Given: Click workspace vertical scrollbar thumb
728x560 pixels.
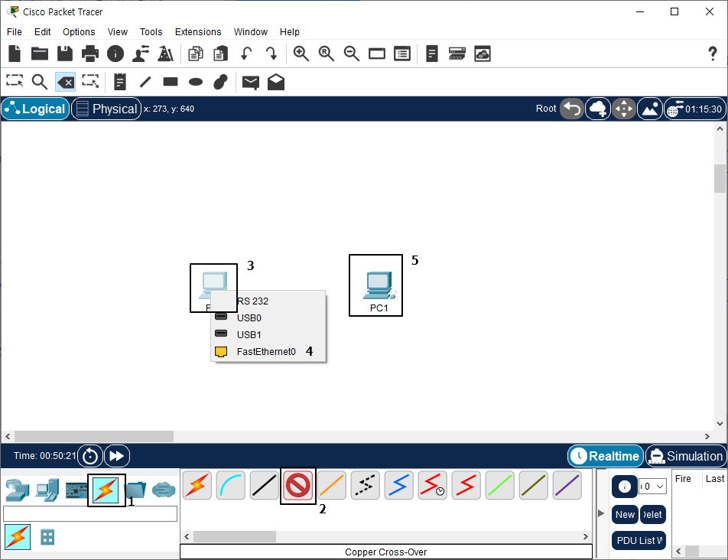Looking at the screenshot, I should pyautogui.click(x=720, y=178).
